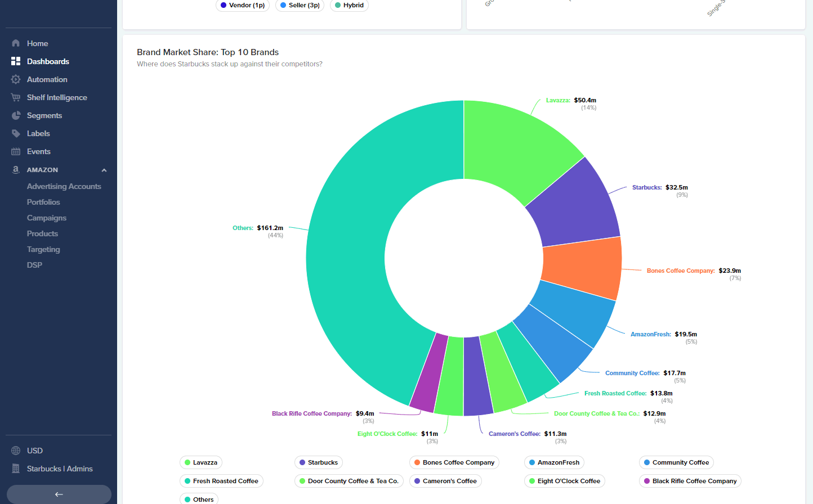Click the Segments pie icon
The width and height of the screenshot is (813, 504).
click(x=16, y=115)
